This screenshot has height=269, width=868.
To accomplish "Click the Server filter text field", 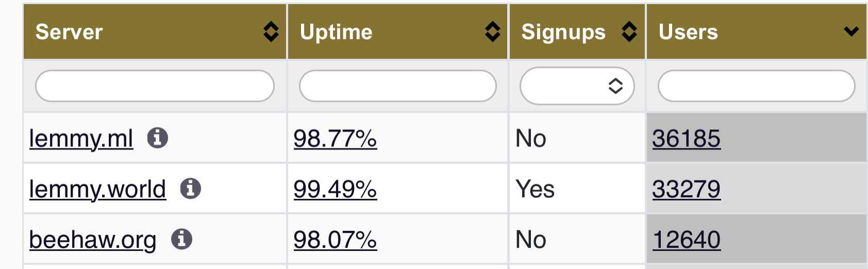I will click(x=155, y=86).
